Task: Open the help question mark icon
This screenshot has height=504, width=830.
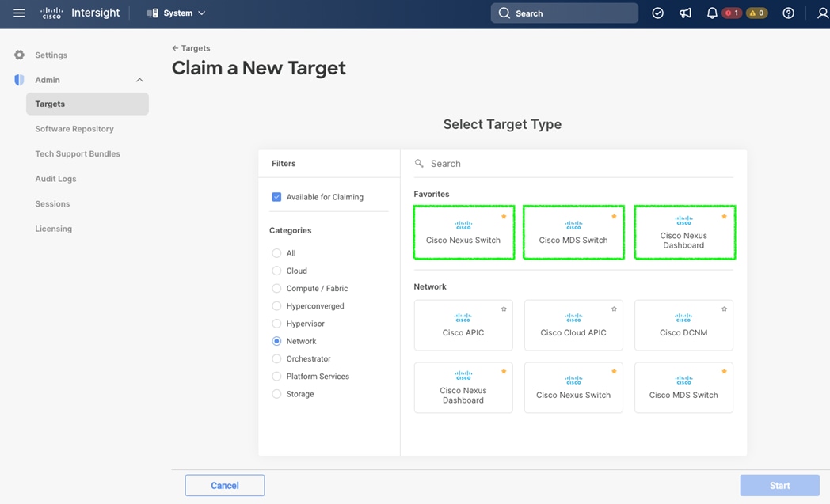Action: tap(788, 13)
